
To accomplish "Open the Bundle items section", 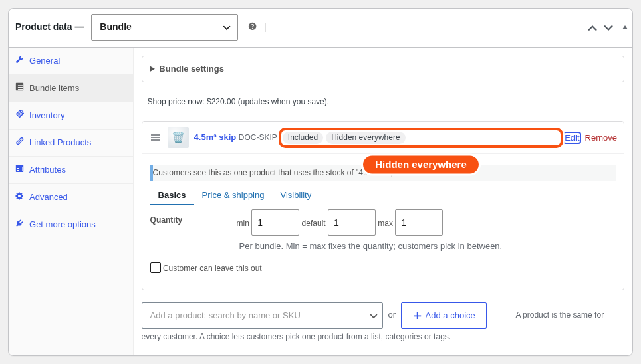I will (70, 88).
